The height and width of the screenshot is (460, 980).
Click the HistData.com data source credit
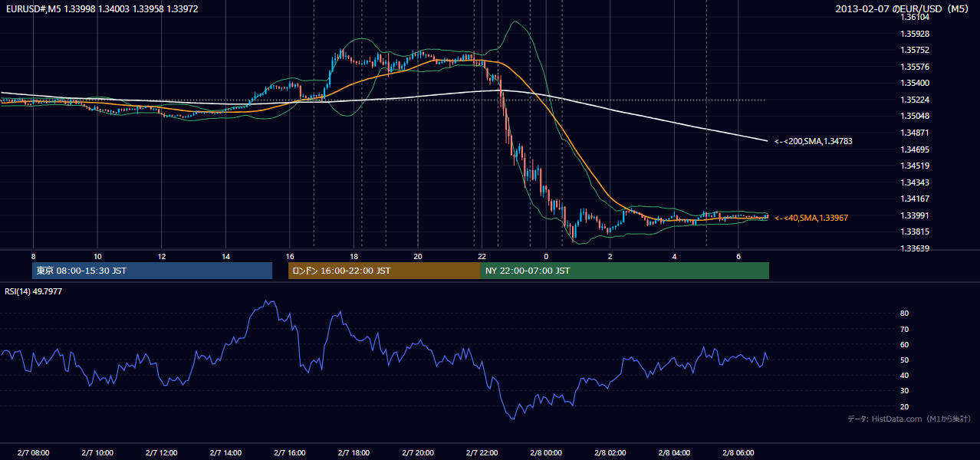[909, 419]
